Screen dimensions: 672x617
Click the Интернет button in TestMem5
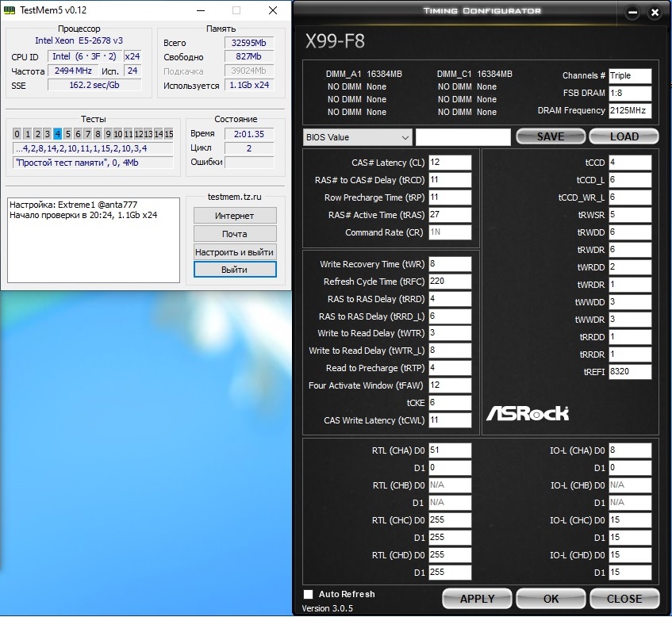[x=235, y=216]
